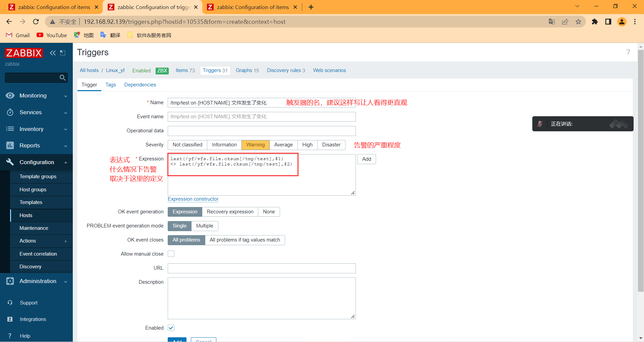Click the muted microphone icon in speaking overlay
The width and height of the screenshot is (644, 342).
tap(540, 124)
